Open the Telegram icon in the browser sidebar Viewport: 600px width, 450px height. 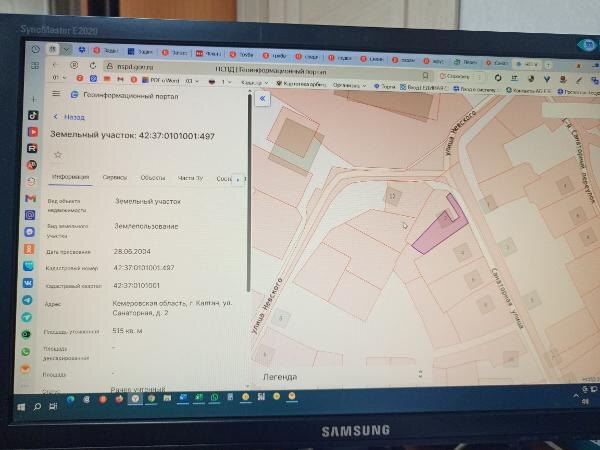(x=27, y=300)
